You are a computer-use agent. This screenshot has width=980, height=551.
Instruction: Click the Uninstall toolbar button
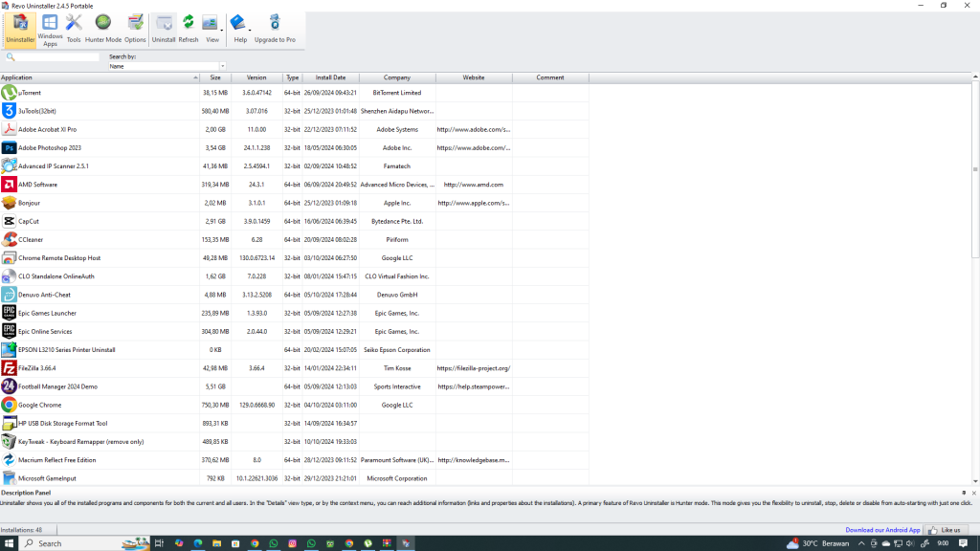tap(164, 30)
